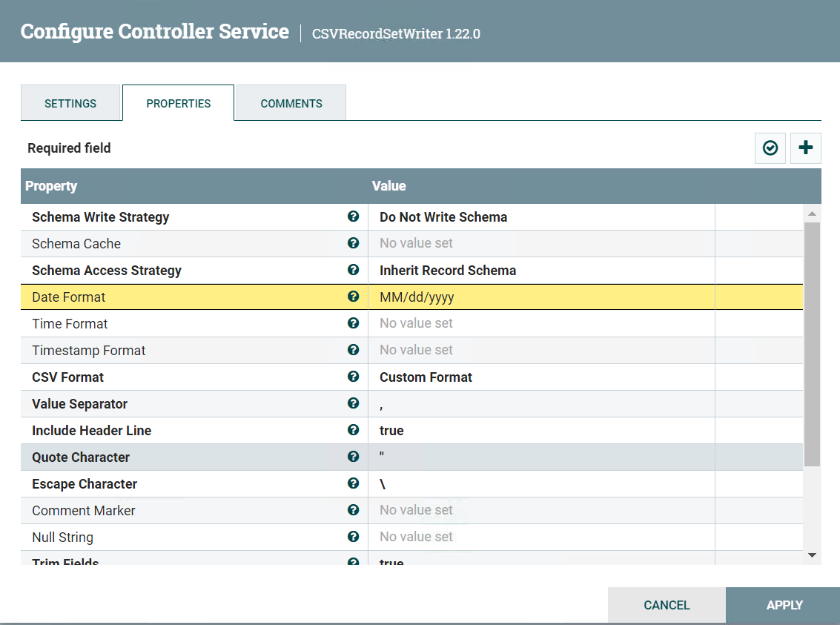Image resolution: width=840 pixels, height=625 pixels.
Task: Switch to the Comments tab
Action: (291, 103)
